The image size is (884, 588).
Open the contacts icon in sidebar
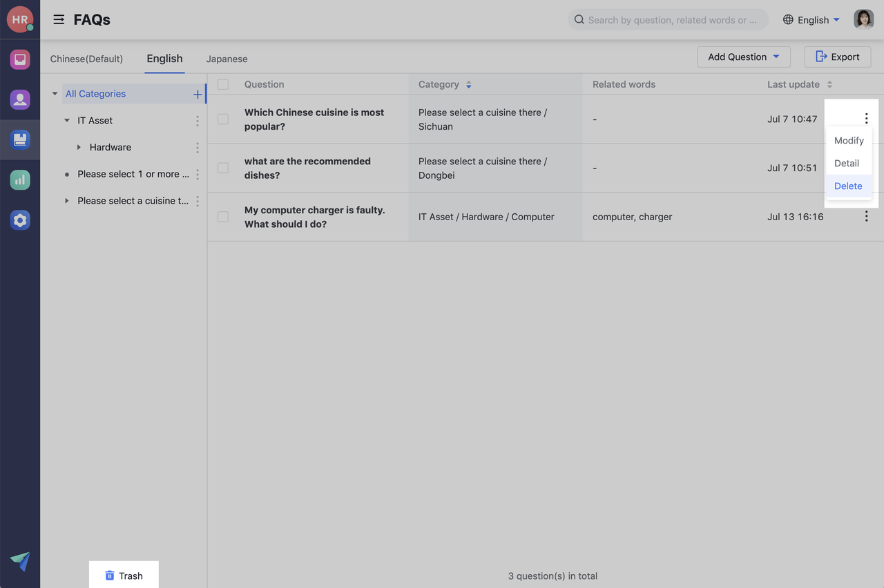pyautogui.click(x=20, y=99)
